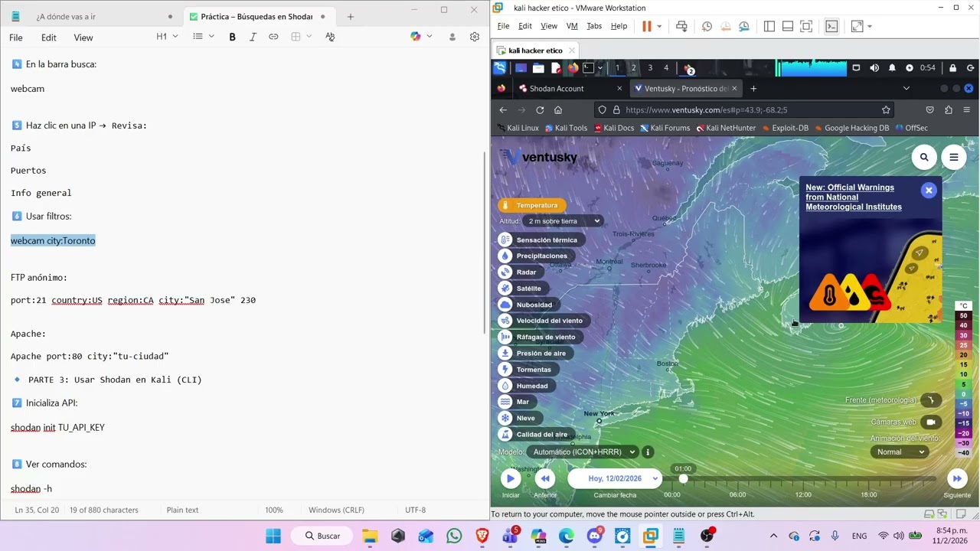Start the forecast animation with Iniciar
Viewport: 980px width, 551px height.
[511, 478]
